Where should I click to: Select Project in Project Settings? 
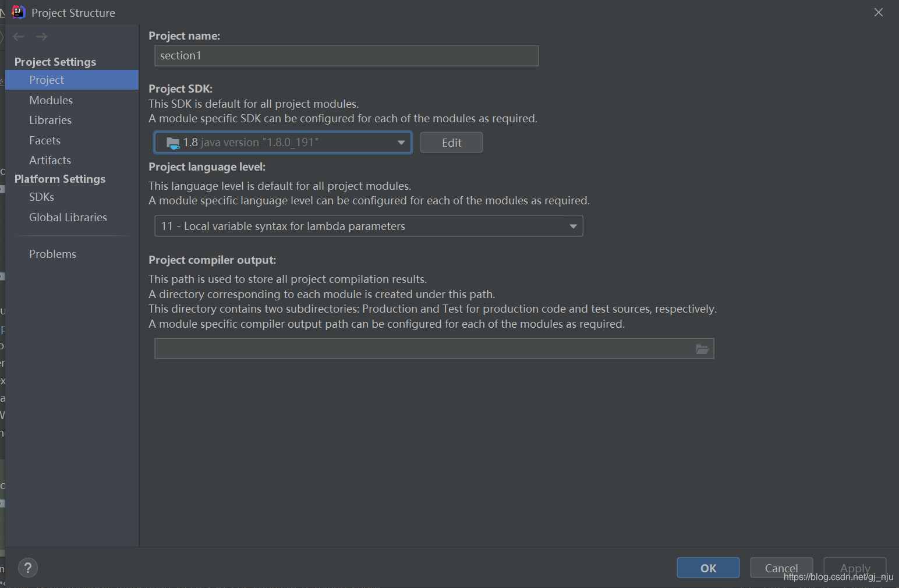(72, 80)
